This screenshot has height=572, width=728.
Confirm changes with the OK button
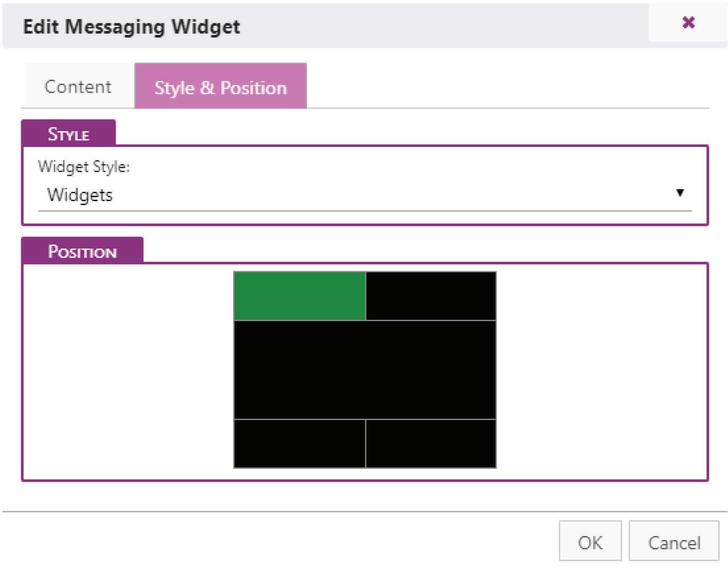point(590,542)
